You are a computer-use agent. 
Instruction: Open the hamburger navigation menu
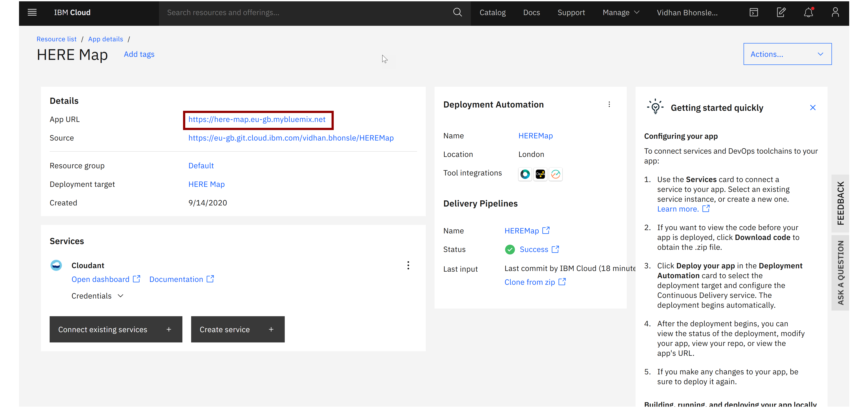pos(32,12)
